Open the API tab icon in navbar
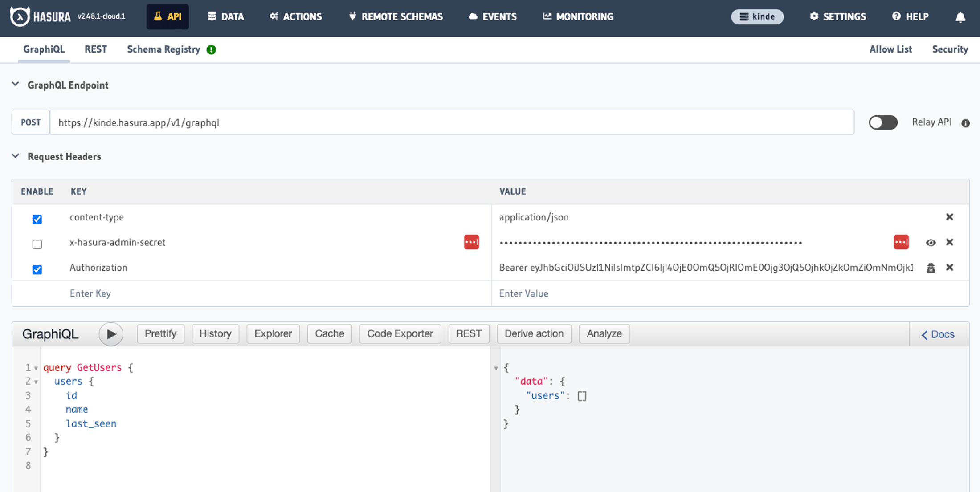 158,16
